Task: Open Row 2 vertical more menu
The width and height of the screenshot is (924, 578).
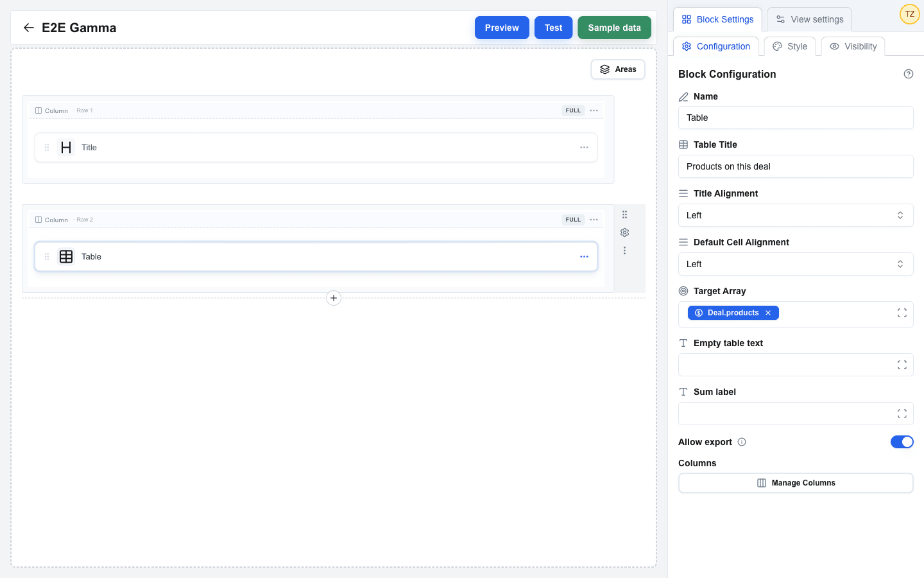Action: (624, 250)
